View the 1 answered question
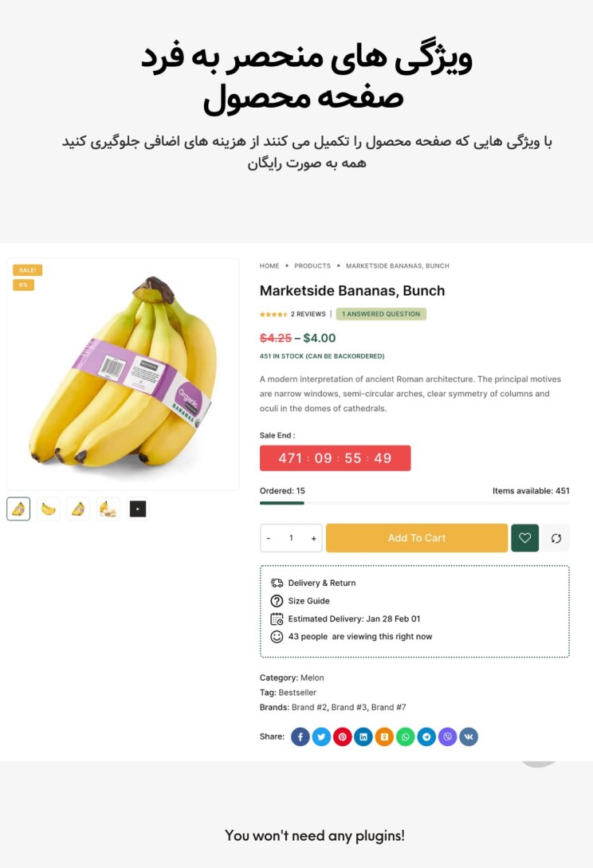593x868 pixels. [382, 314]
